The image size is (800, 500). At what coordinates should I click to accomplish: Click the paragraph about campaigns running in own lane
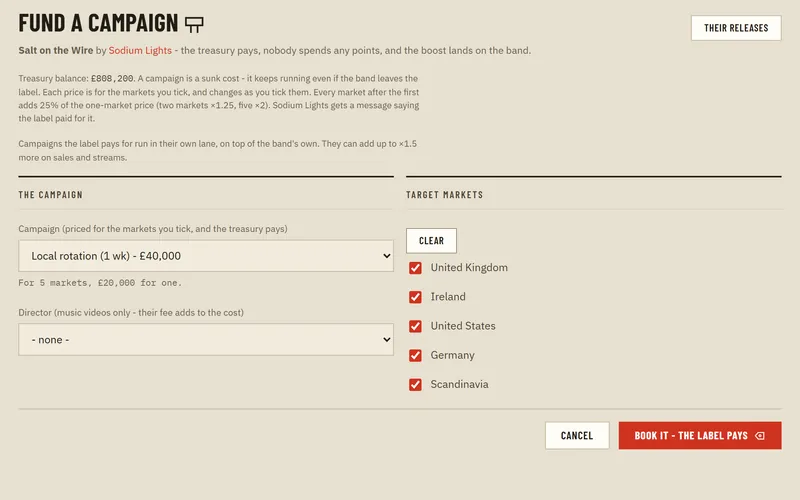tap(217, 151)
